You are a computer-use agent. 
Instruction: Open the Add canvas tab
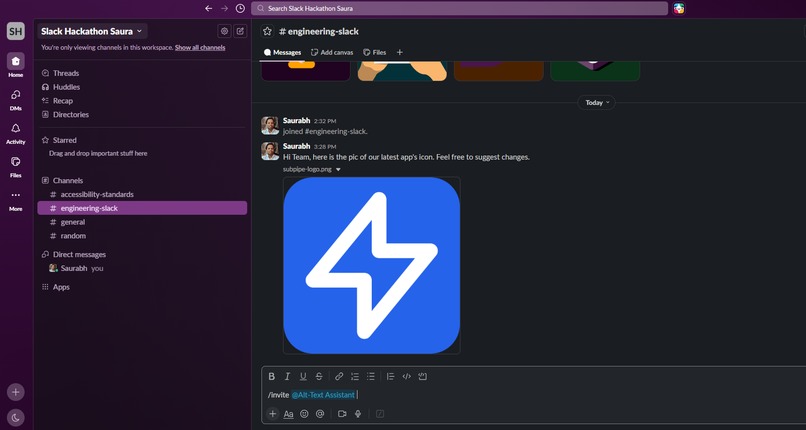click(x=332, y=52)
